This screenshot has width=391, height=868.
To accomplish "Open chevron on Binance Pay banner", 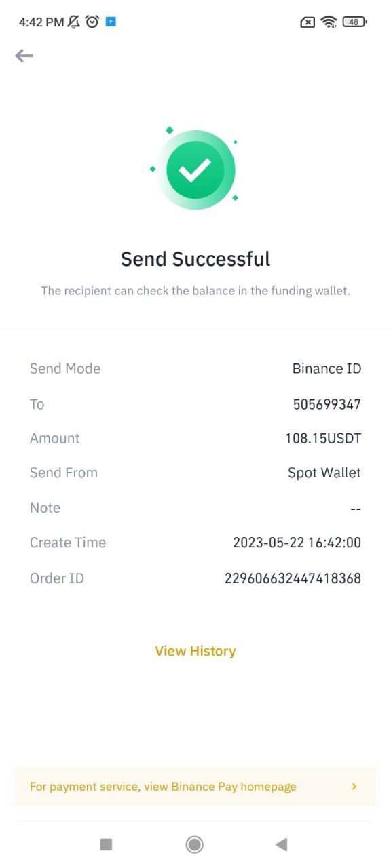I will point(354,787).
